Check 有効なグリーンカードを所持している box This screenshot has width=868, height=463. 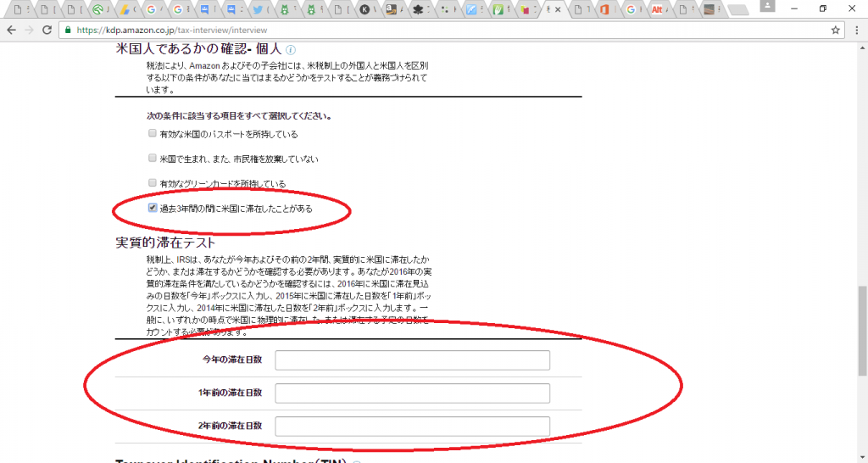click(153, 183)
